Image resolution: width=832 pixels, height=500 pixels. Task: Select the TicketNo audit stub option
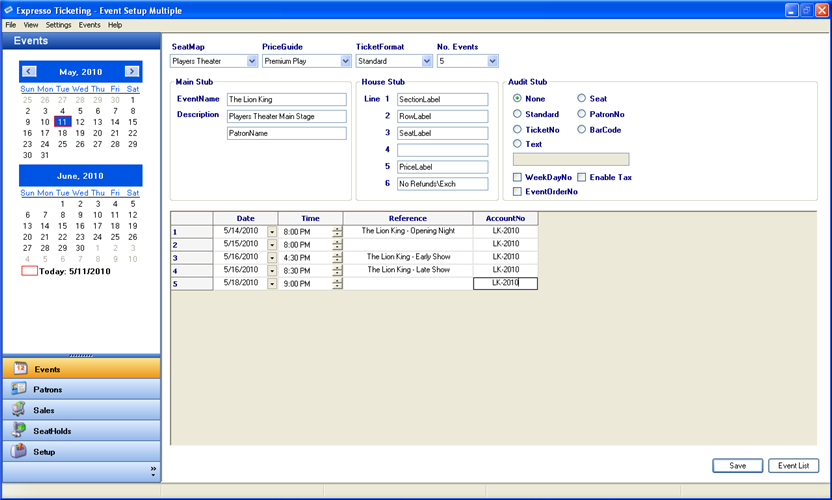coord(517,129)
